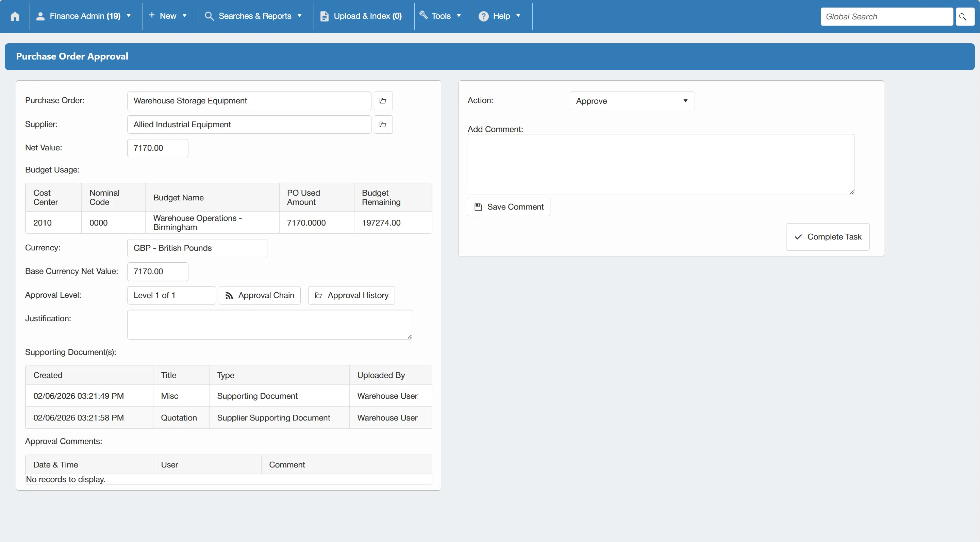The width and height of the screenshot is (980, 542).
Task: Click the Purchase Order text field
Action: coord(249,101)
